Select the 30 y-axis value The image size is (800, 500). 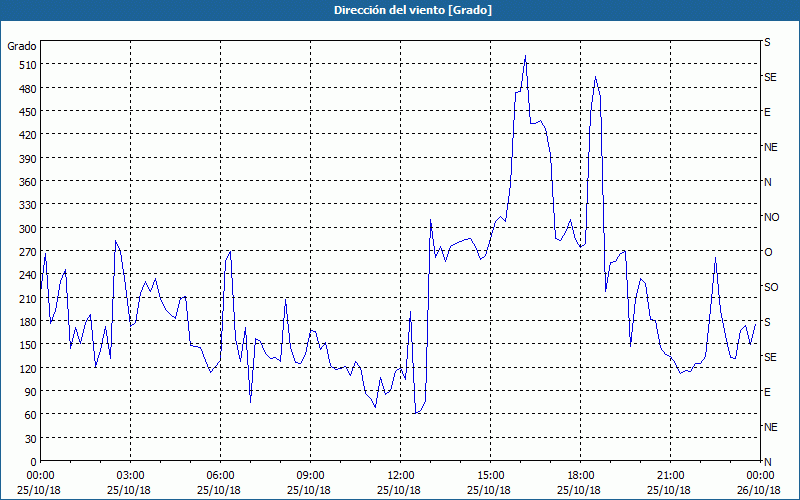(31, 439)
